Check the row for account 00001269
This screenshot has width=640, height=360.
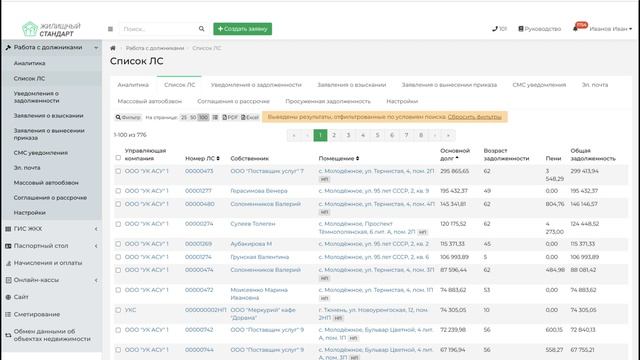118,244
